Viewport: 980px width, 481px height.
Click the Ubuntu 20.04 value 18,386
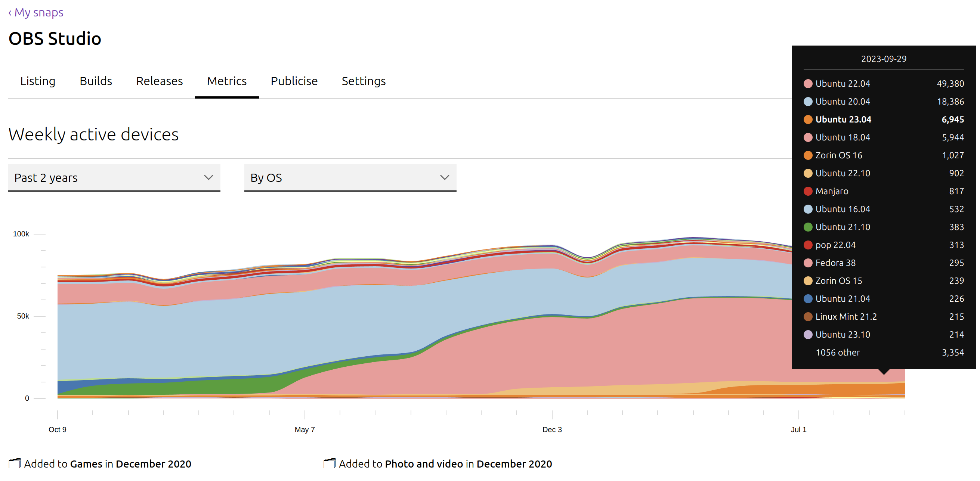click(950, 102)
